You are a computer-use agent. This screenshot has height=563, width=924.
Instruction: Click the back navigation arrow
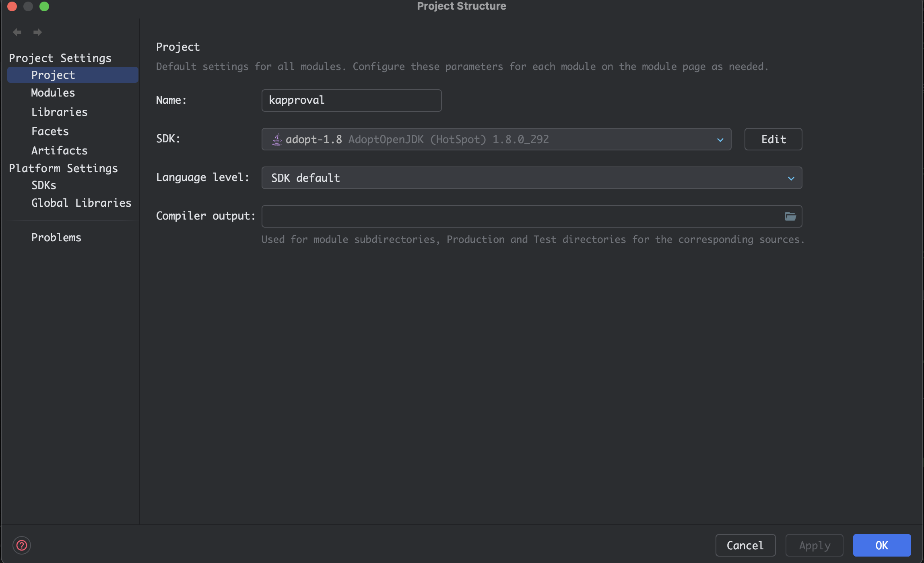pos(17,32)
